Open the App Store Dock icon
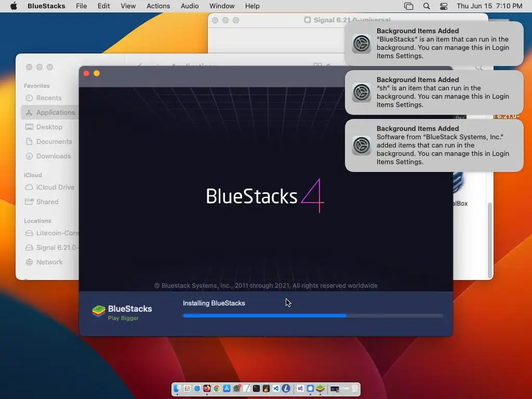The image size is (532, 399). [x=227, y=389]
